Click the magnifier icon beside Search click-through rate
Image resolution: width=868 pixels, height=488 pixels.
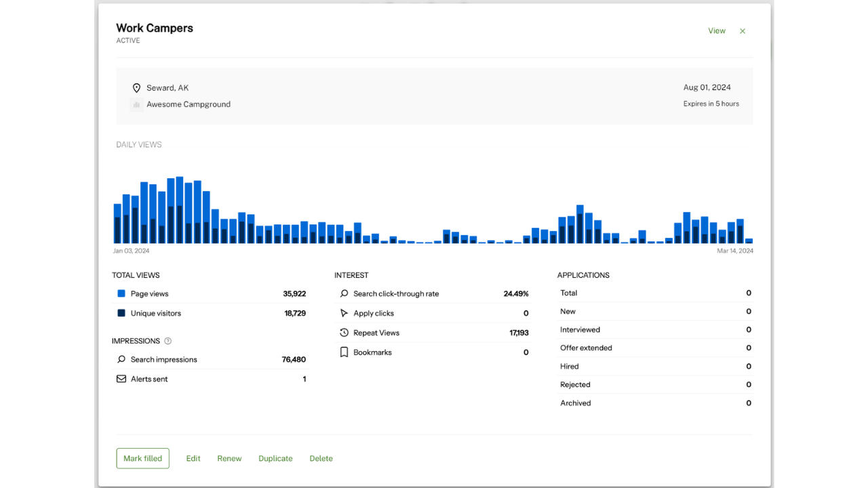tap(344, 293)
